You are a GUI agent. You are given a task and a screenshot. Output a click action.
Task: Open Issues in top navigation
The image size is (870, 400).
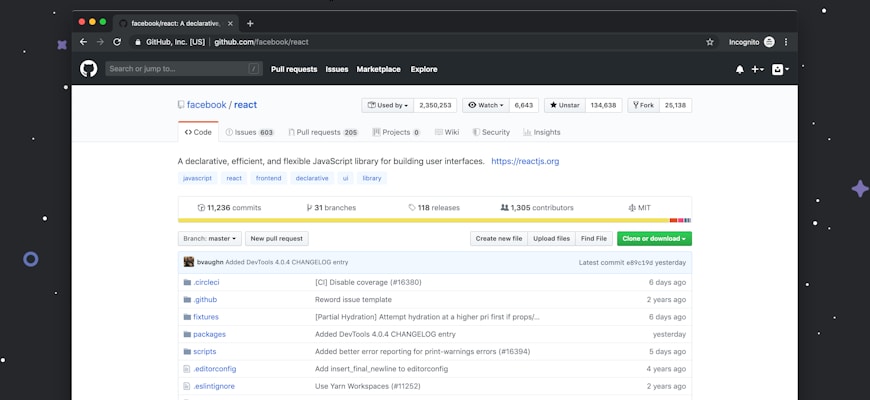[337, 69]
